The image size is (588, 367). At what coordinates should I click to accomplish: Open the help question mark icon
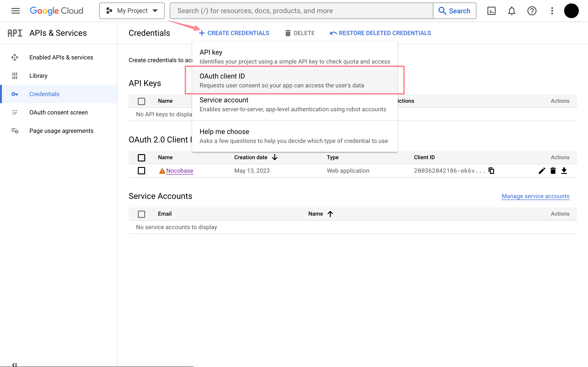tap(532, 11)
